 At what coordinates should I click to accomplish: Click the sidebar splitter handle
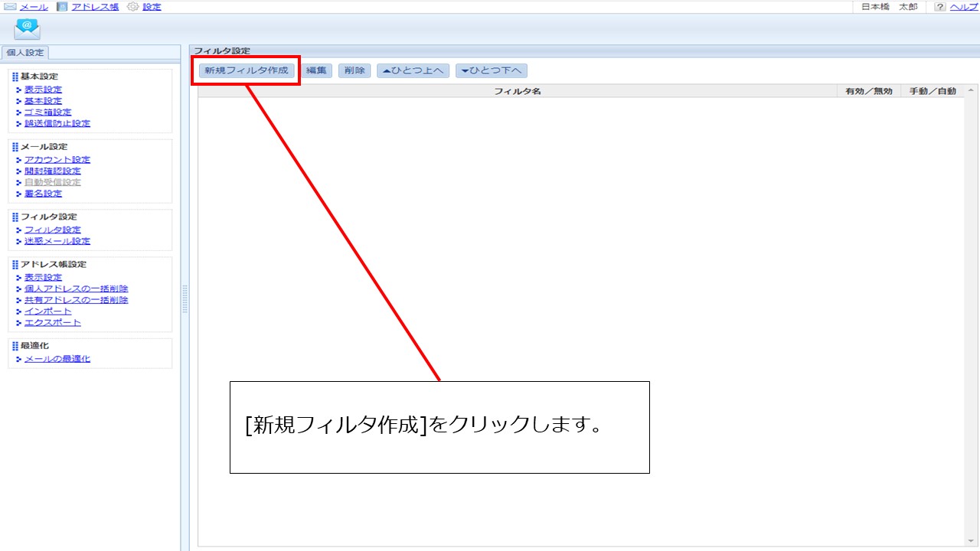185,298
